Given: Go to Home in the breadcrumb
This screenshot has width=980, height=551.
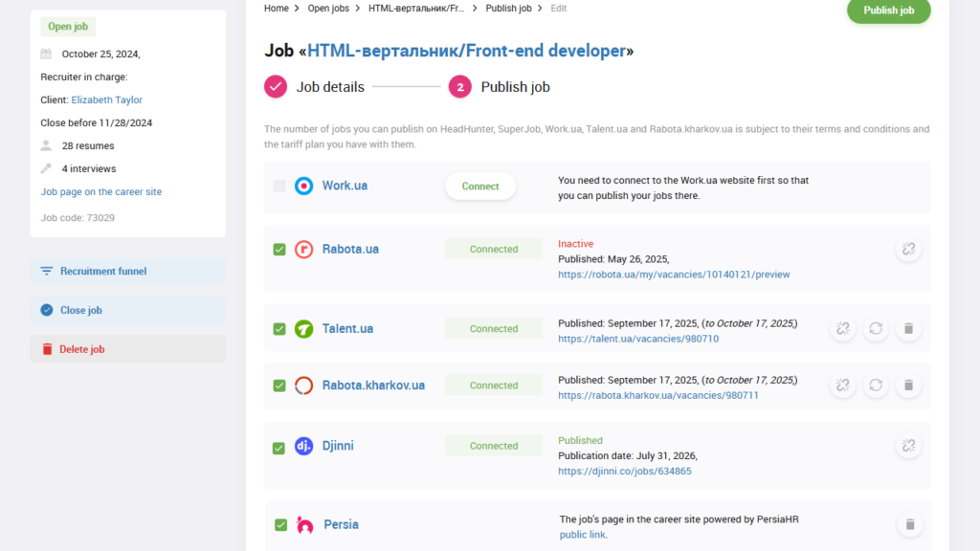Looking at the screenshot, I should coord(277,8).
